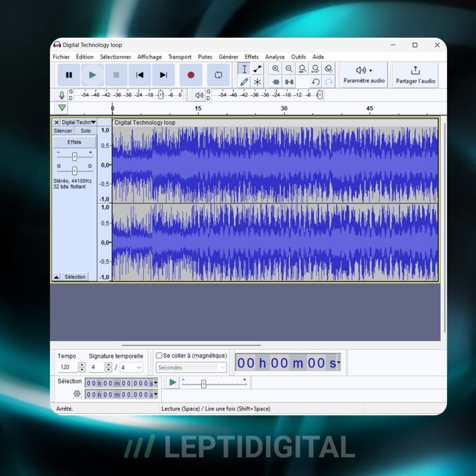
Task: Adjust the recording level slider
Action: point(161,95)
